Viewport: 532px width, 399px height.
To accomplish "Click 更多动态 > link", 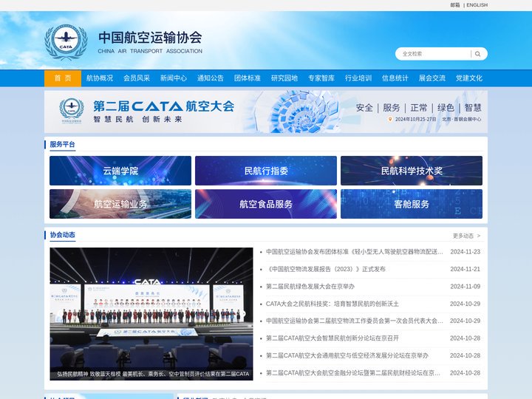I will [466, 236].
